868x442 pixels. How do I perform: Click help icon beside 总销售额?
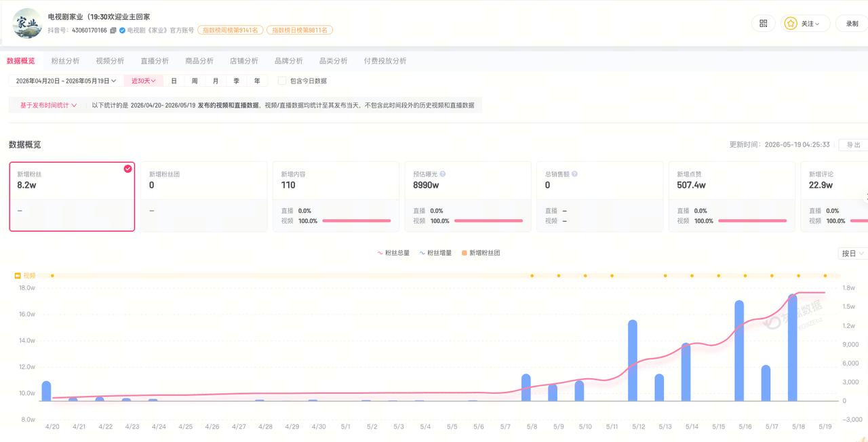click(574, 174)
